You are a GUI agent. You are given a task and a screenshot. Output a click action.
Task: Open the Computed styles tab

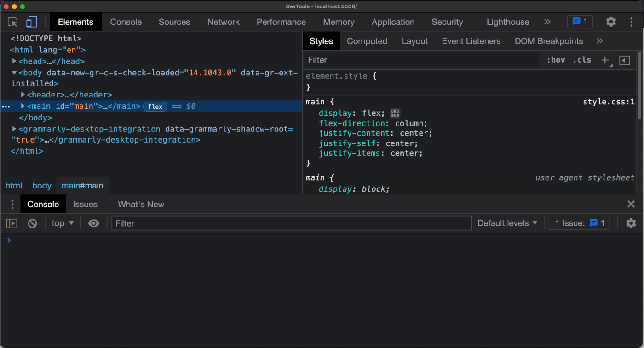click(367, 41)
